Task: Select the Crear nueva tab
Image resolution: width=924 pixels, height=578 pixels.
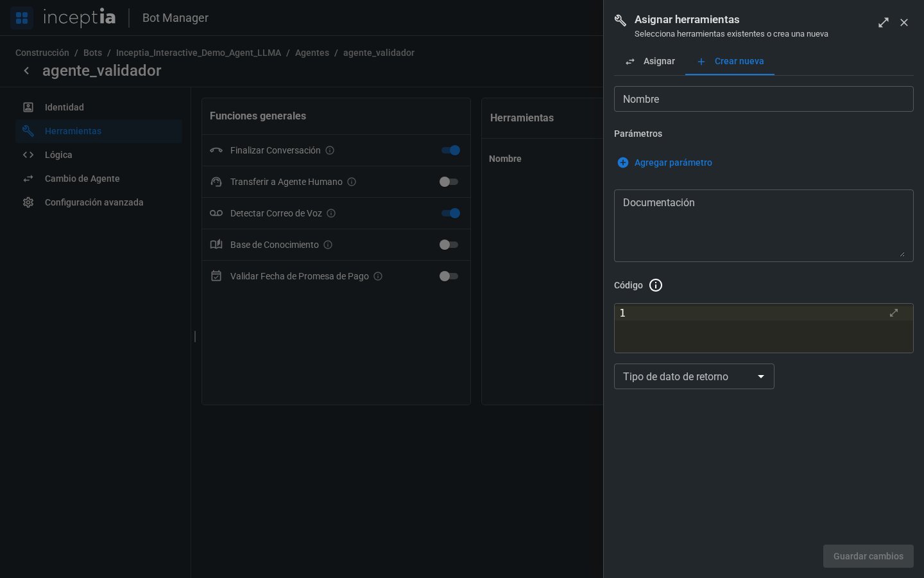Action: pyautogui.click(x=730, y=61)
